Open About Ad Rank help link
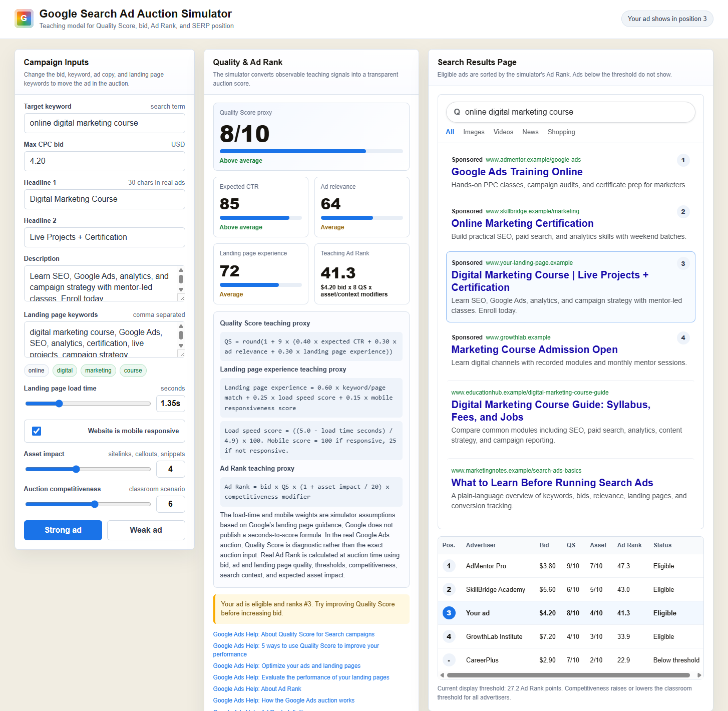The height and width of the screenshot is (711, 728). coord(257,689)
